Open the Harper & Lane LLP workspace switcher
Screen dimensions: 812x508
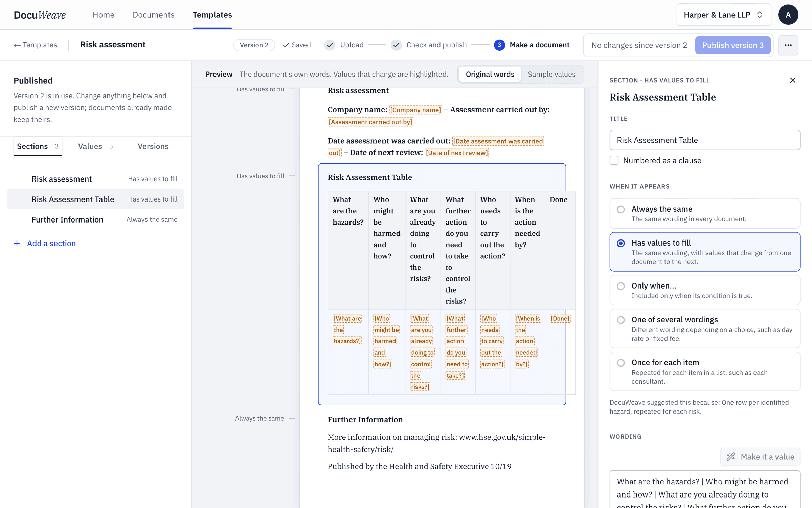pyautogui.click(x=724, y=15)
